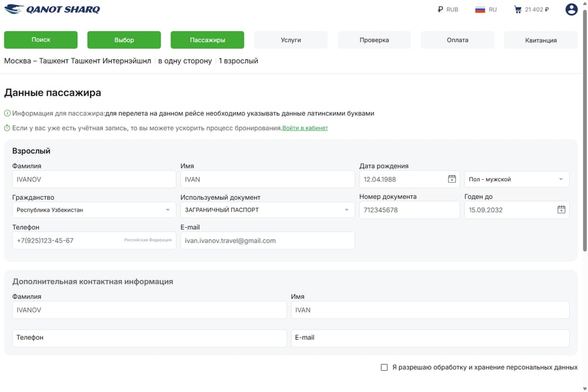Open the user profile account icon
The width and height of the screenshot is (588, 392).
tap(571, 9)
